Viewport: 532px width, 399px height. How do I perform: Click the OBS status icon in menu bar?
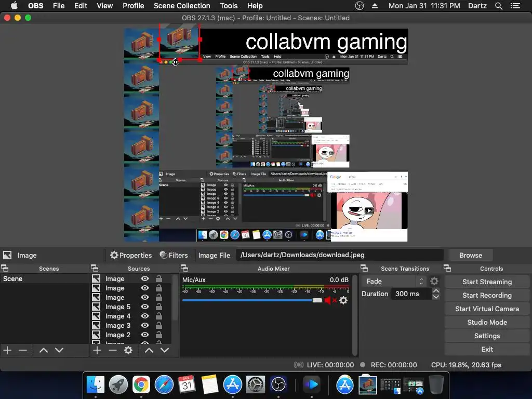360,6
